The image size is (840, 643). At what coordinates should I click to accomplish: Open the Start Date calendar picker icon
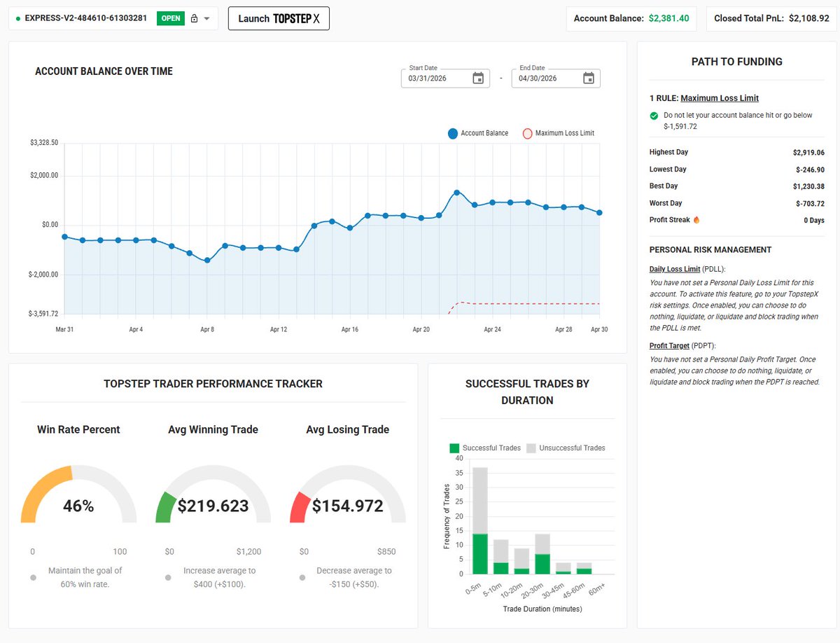pyautogui.click(x=478, y=78)
